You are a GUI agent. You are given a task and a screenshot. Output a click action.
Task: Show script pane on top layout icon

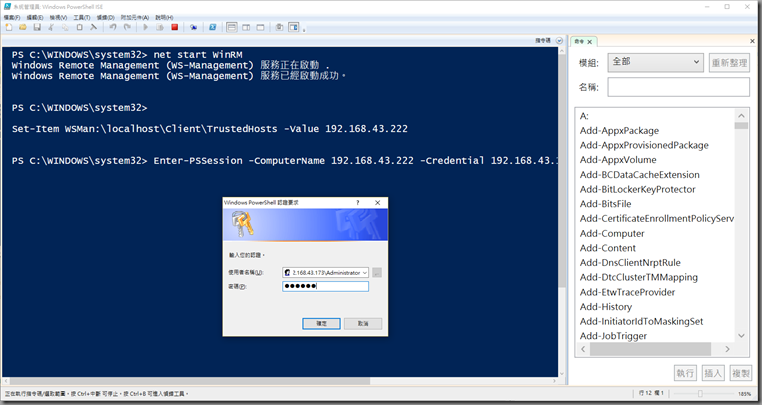[232, 27]
